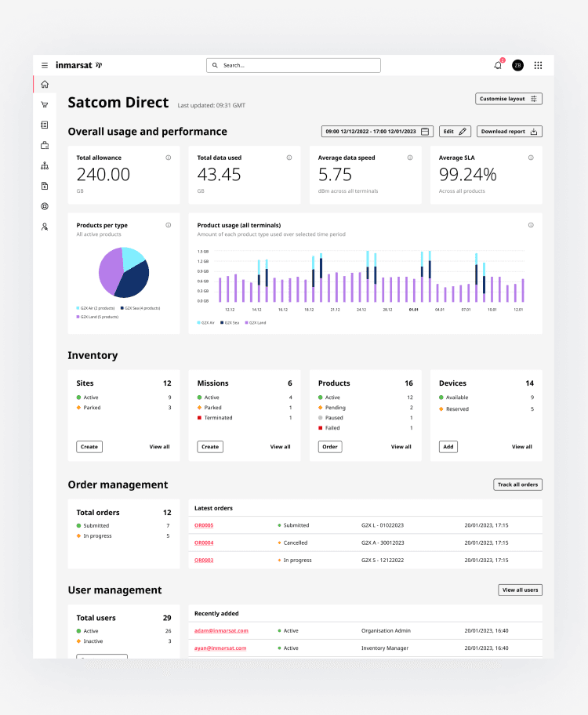Screen dimensions: 588x715
Task: Click the Organisation Admin role text
Action: tap(386, 630)
